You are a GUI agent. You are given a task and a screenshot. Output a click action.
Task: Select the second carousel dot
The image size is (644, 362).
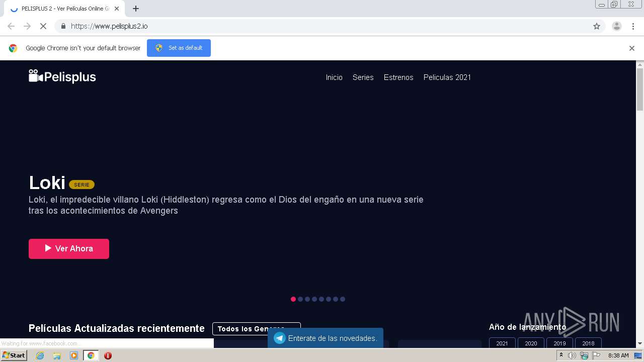(300, 299)
